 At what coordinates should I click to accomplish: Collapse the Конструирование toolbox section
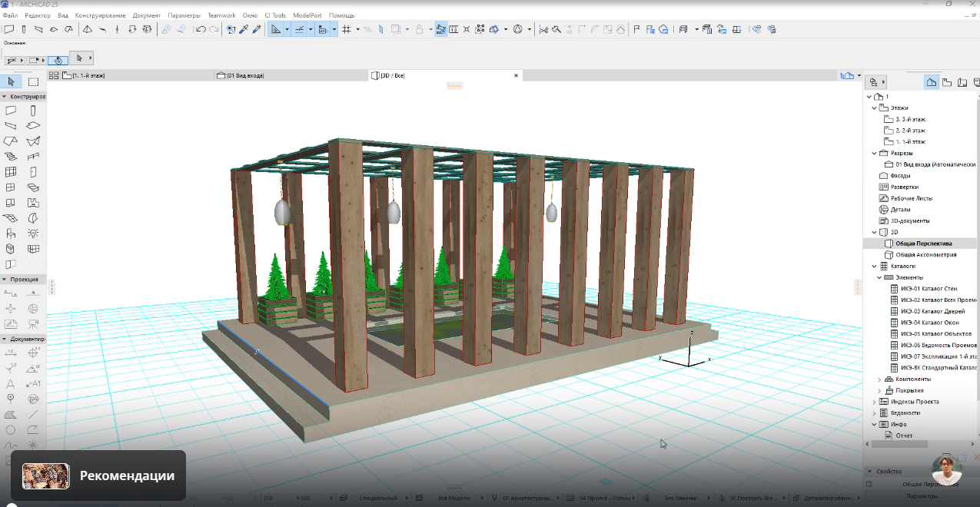pos(5,97)
